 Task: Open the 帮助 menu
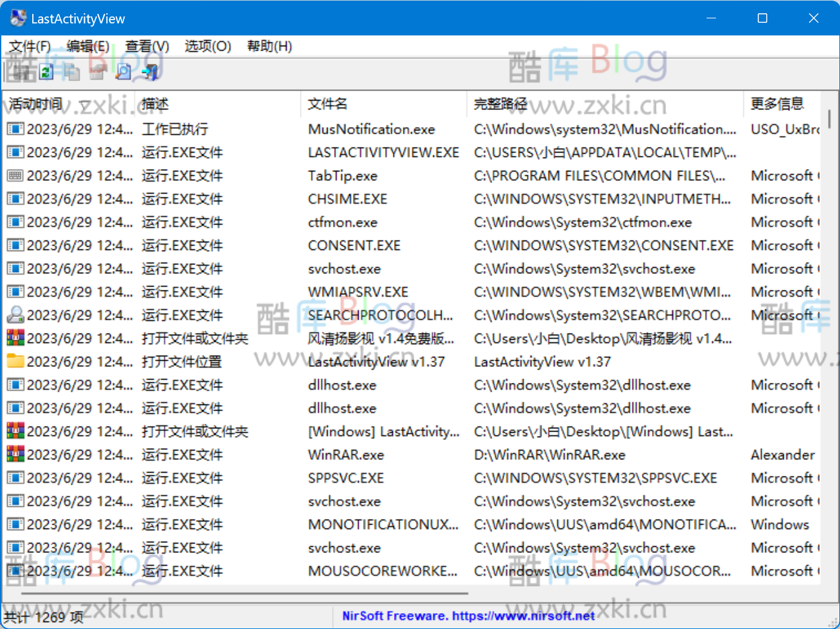point(268,46)
